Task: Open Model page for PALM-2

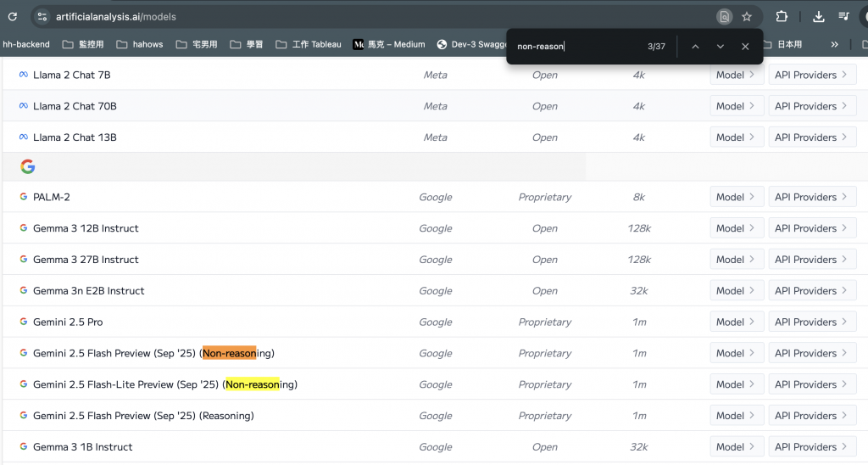Action: pos(737,197)
